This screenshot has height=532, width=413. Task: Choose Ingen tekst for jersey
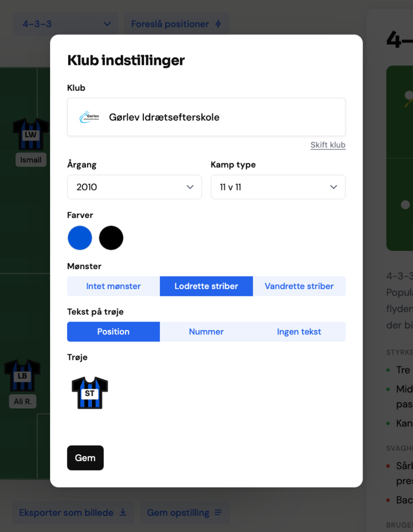click(x=299, y=332)
